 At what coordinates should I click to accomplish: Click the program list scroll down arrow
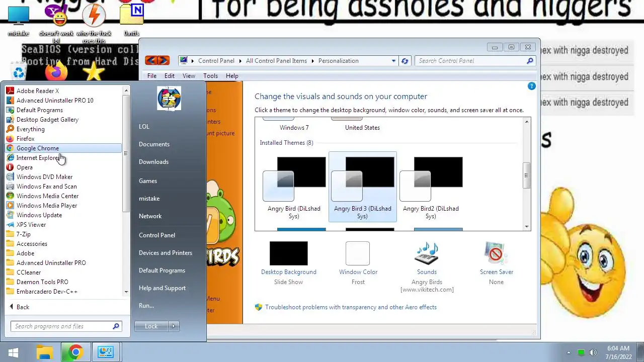126,292
